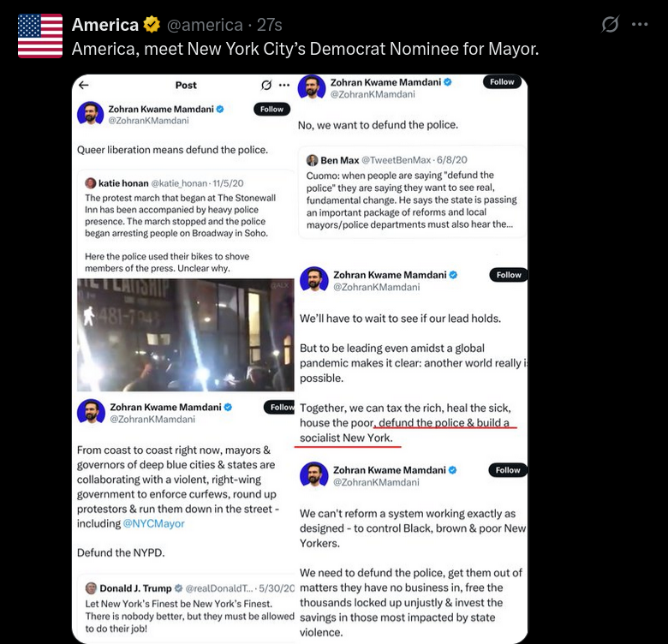The height and width of the screenshot is (644, 668).
Task: Click the three dots in embedded Post header
Action: (284, 85)
